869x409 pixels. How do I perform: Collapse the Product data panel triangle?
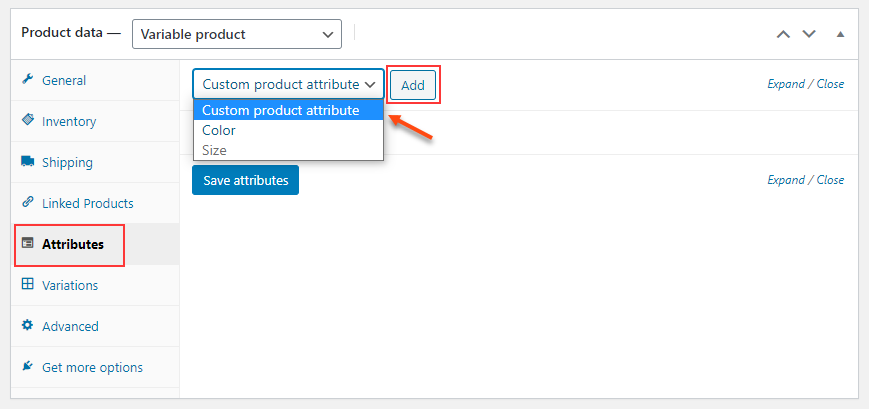(x=840, y=34)
